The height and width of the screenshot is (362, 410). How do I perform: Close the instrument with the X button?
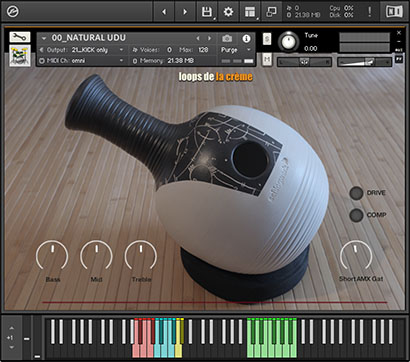point(399,33)
